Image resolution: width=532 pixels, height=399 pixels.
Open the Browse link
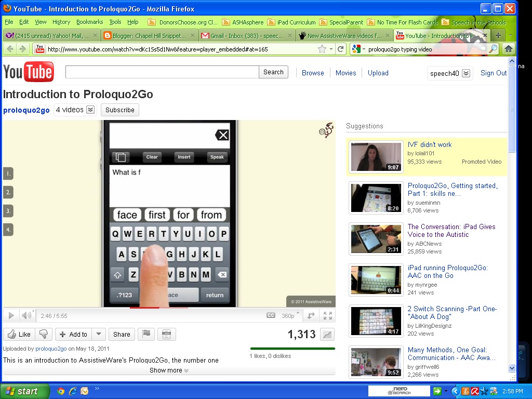click(x=313, y=73)
